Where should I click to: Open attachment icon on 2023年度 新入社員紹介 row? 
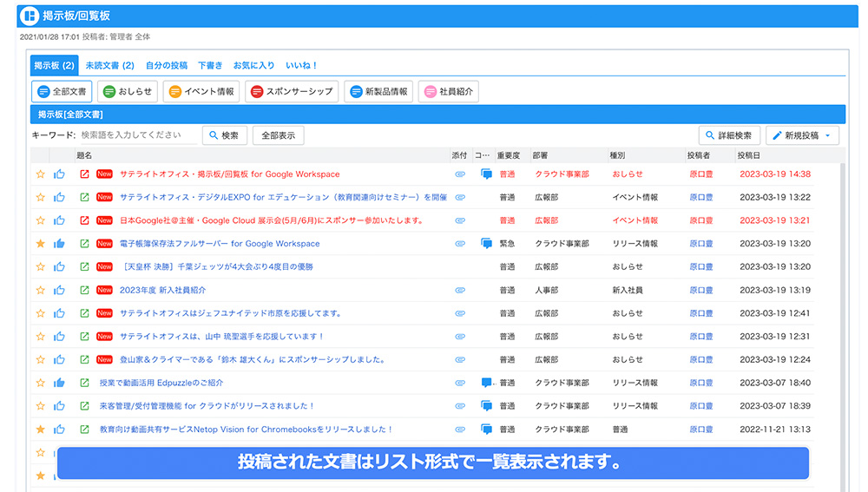[x=460, y=290]
